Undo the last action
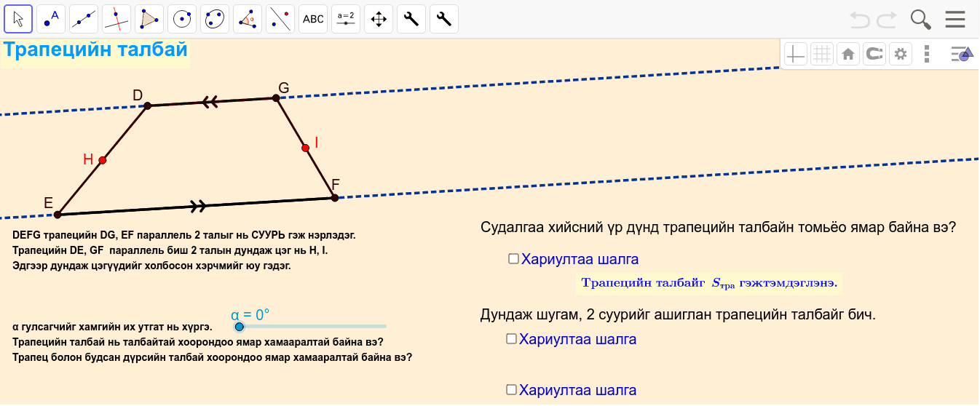 (x=860, y=20)
